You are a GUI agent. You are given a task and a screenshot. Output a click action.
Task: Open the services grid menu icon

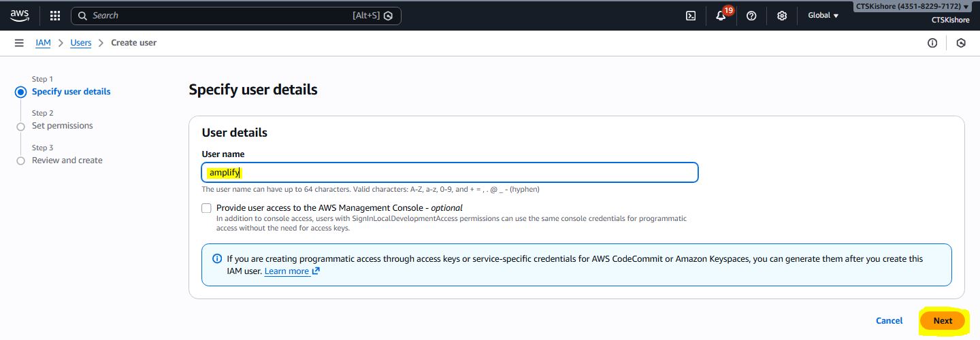pos(55,16)
